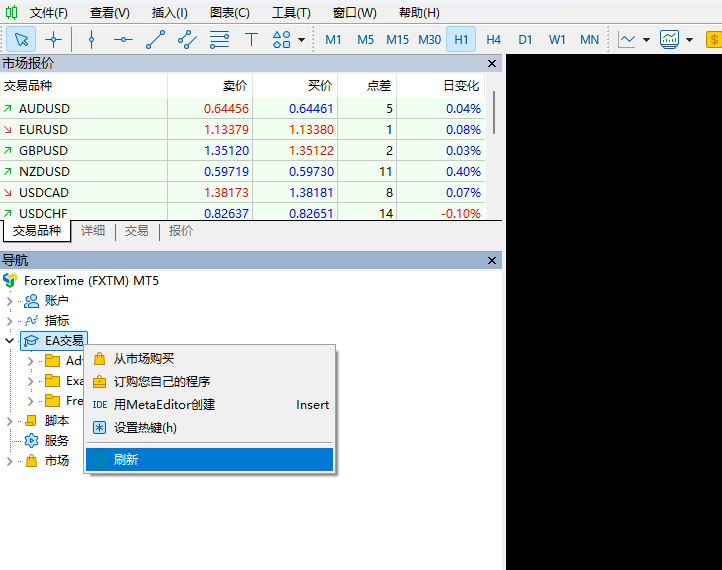
Task: Select the EURUSD symbol row
Action: pos(44,129)
